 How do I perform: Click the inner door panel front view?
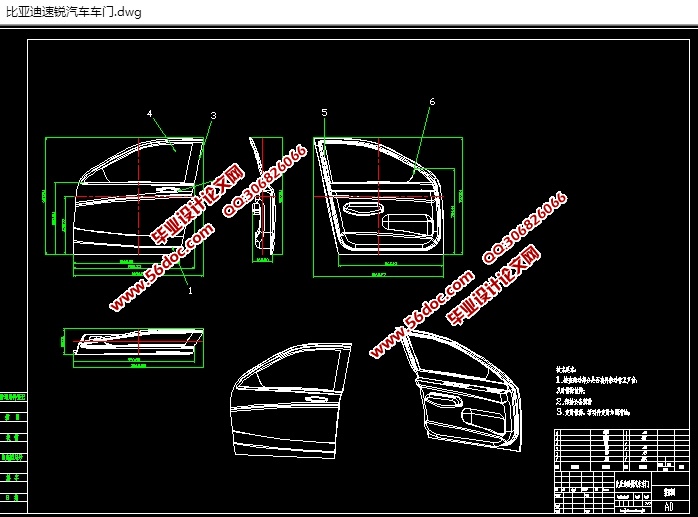coord(379,196)
